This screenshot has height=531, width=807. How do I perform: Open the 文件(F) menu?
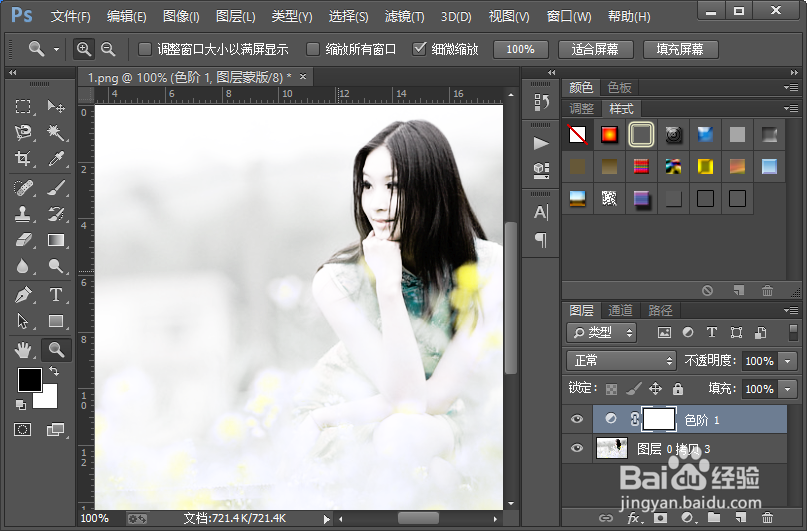(71, 16)
